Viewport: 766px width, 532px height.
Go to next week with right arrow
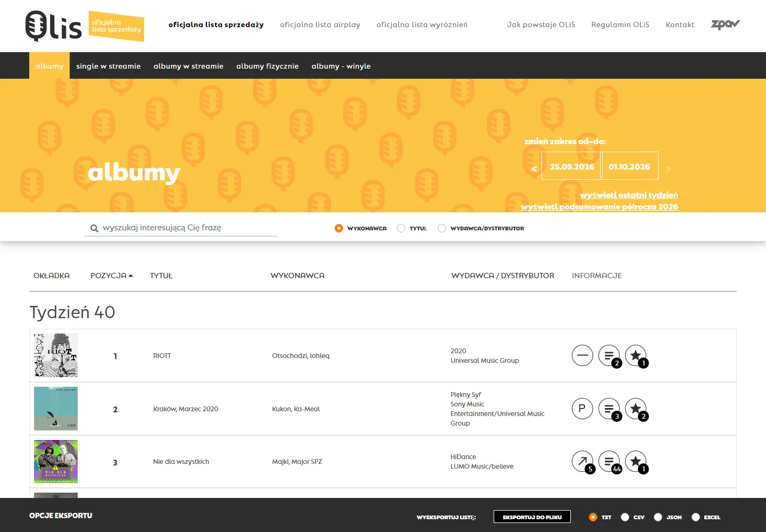[x=669, y=169]
